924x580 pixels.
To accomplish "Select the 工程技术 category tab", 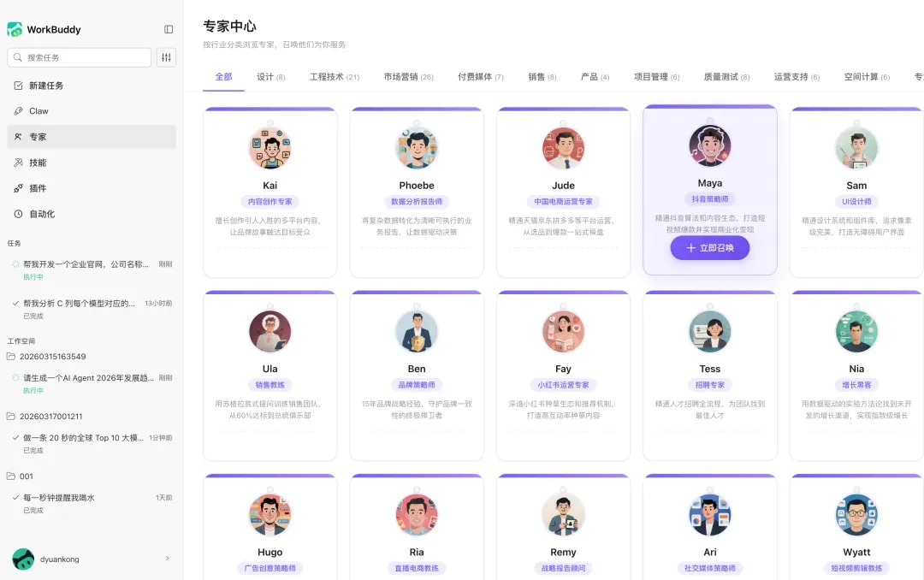I will click(335, 77).
